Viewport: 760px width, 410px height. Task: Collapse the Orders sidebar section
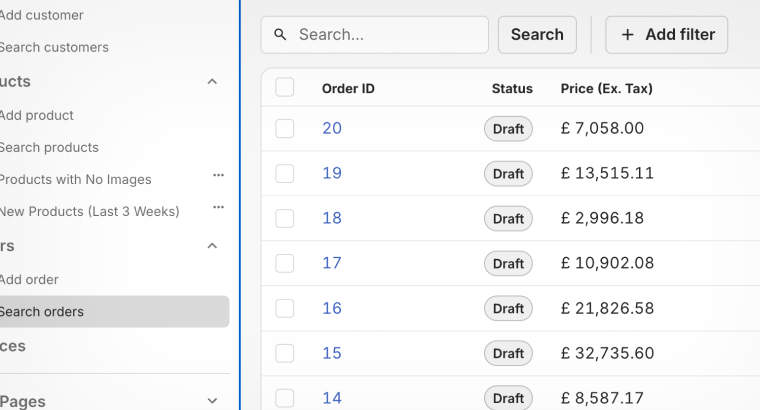point(212,246)
